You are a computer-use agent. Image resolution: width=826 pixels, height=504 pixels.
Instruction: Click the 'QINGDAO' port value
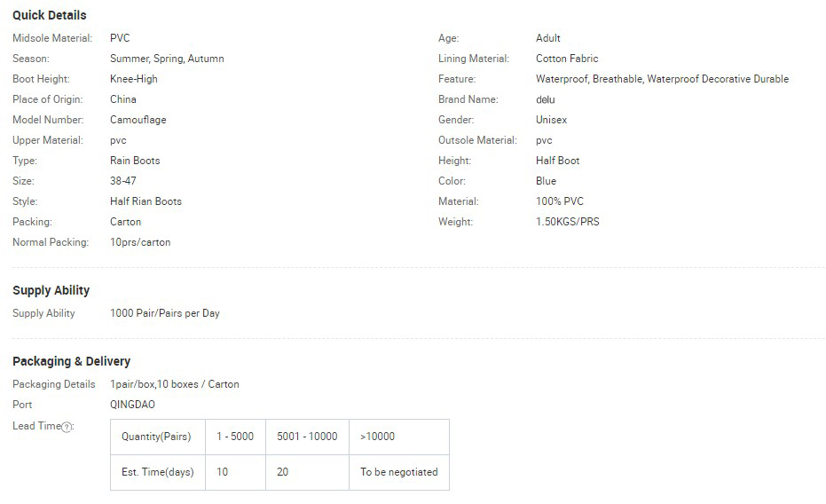(x=132, y=405)
